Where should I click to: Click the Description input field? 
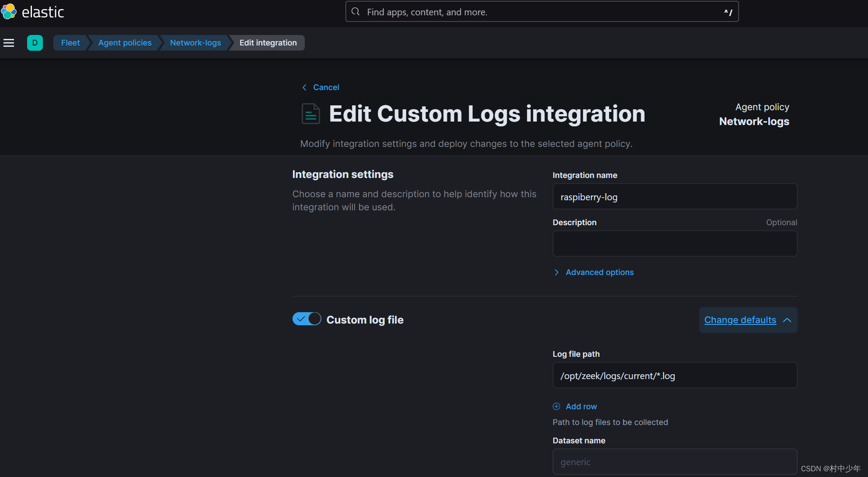click(675, 244)
